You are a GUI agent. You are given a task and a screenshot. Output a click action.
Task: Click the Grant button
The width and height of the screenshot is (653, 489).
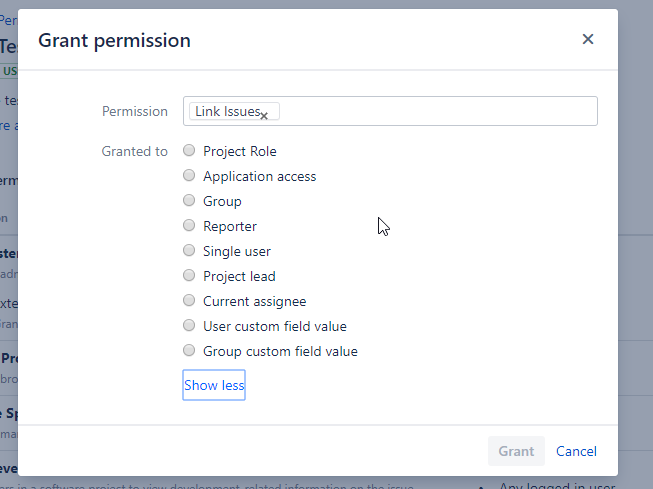coord(516,451)
